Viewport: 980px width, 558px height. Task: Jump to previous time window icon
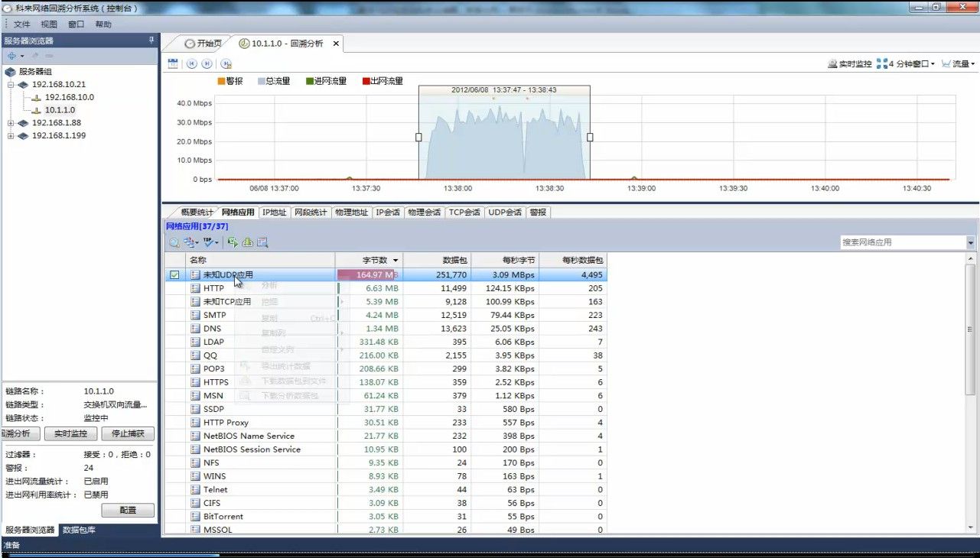point(191,63)
